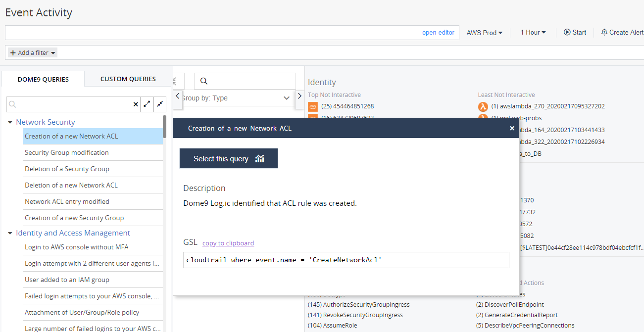Click the AuthorizeSecurityGroupIngress entry
Viewport: 644px width, 332px height.
(x=359, y=305)
